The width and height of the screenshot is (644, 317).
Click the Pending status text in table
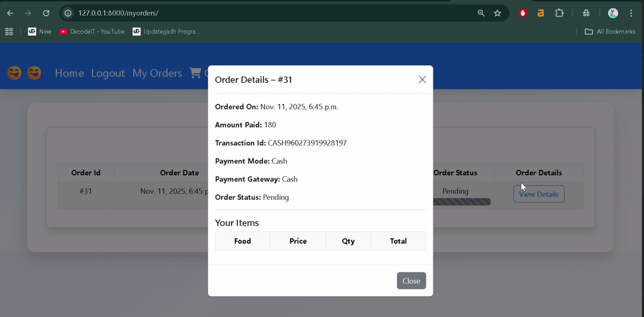[x=455, y=191]
